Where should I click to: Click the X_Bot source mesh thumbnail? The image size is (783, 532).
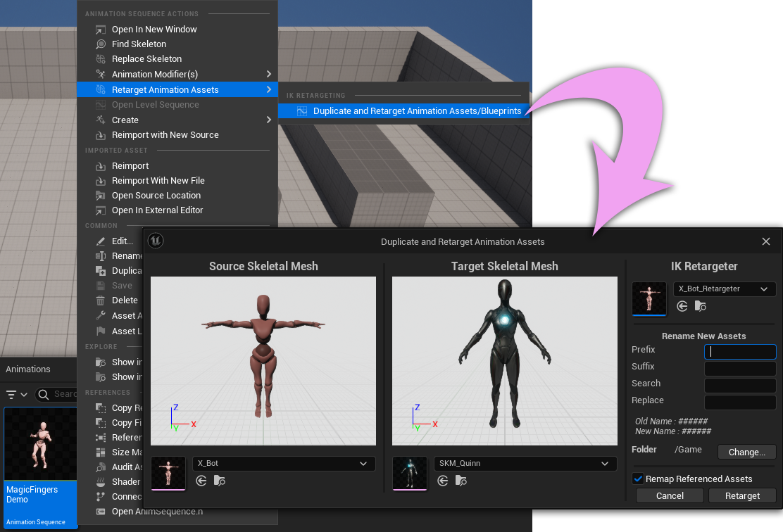(x=168, y=473)
